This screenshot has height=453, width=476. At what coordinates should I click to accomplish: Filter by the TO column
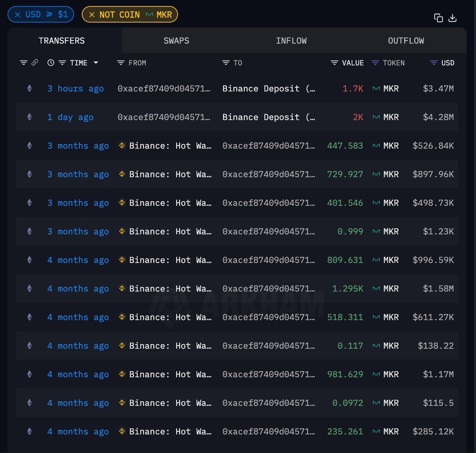[x=226, y=63]
